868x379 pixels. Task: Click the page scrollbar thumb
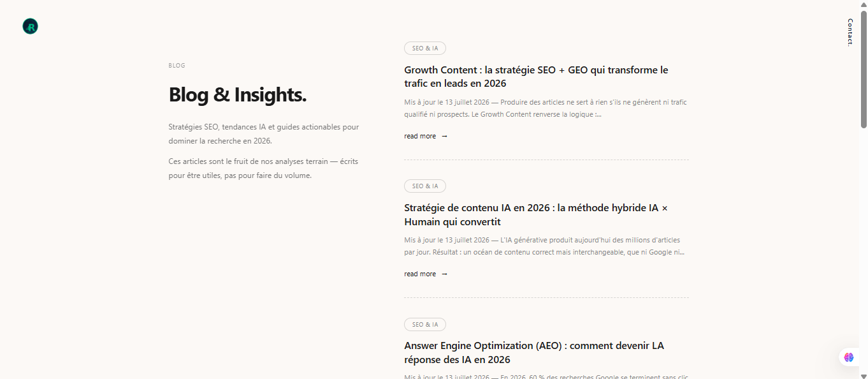[x=864, y=68]
